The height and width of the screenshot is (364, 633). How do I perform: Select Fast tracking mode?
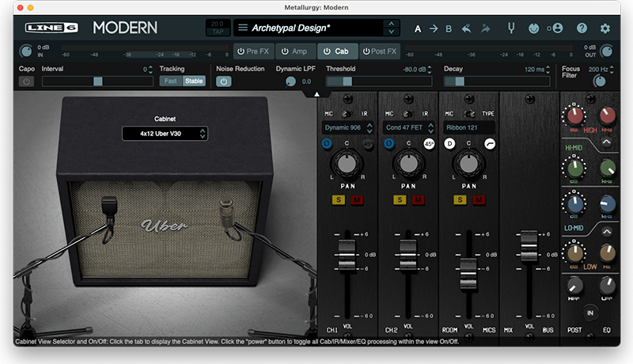click(x=171, y=82)
